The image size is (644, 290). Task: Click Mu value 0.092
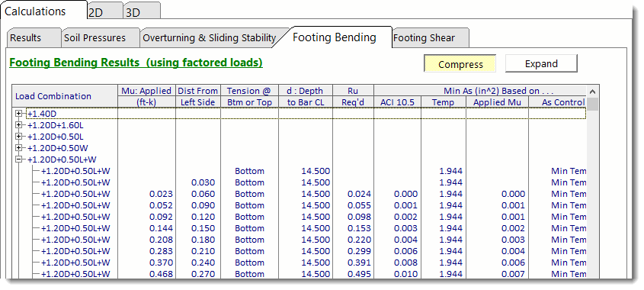(x=161, y=217)
